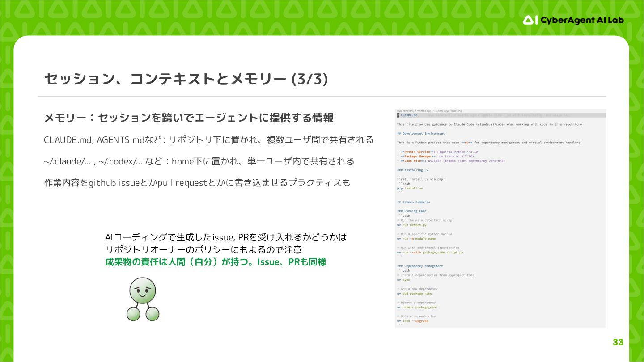The width and height of the screenshot is (644, 362).
Task: Click the '## Common Commands' heading
Action: (x=414, y=202)
